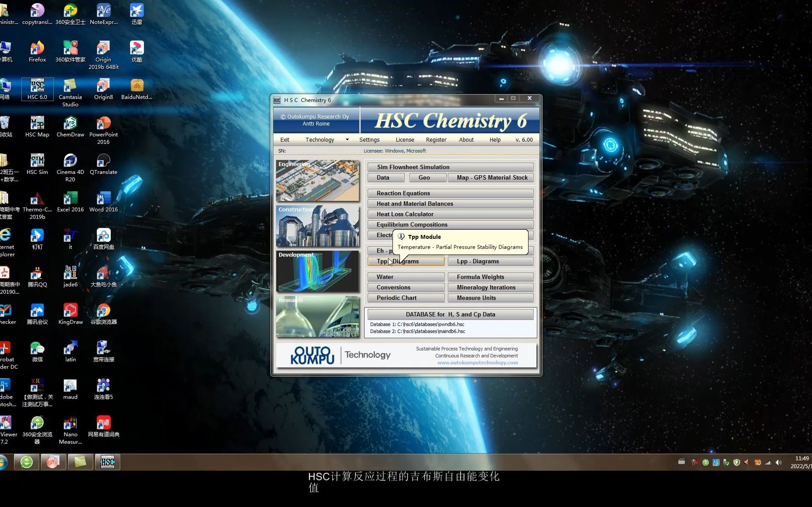Select the QTranslate desktop icon

click(103, 164)
